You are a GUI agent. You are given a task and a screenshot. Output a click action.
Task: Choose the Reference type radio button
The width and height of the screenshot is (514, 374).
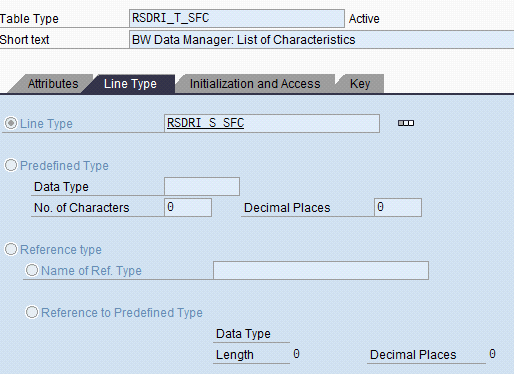11,249
